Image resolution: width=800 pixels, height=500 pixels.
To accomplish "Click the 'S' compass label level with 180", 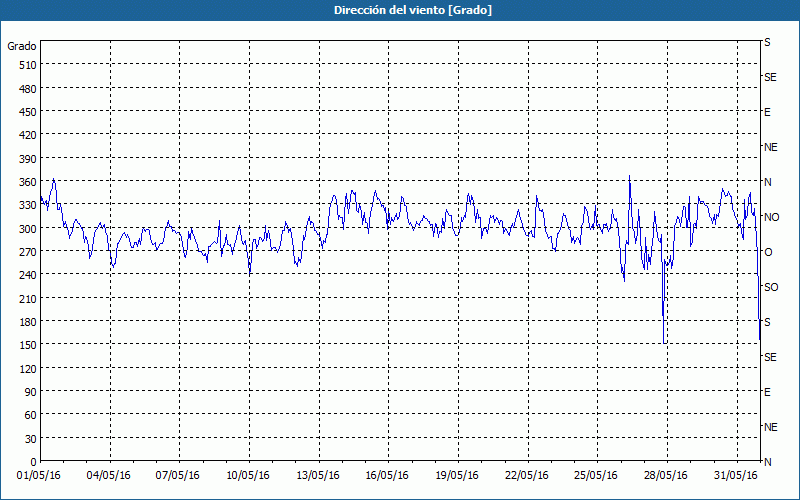I will (x=767, y=322).
